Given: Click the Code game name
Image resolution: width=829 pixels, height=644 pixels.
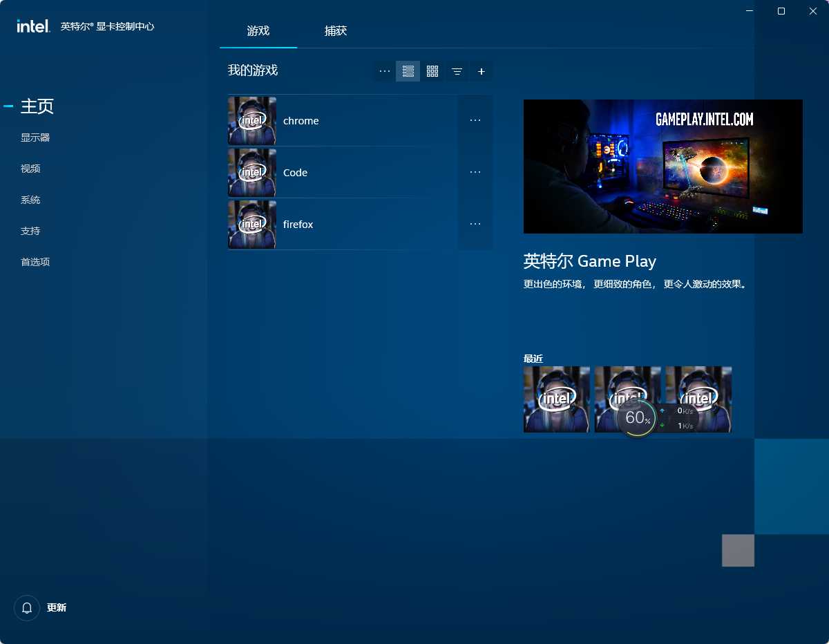Looking at the screenshot, I should click(x=295, y=173).
